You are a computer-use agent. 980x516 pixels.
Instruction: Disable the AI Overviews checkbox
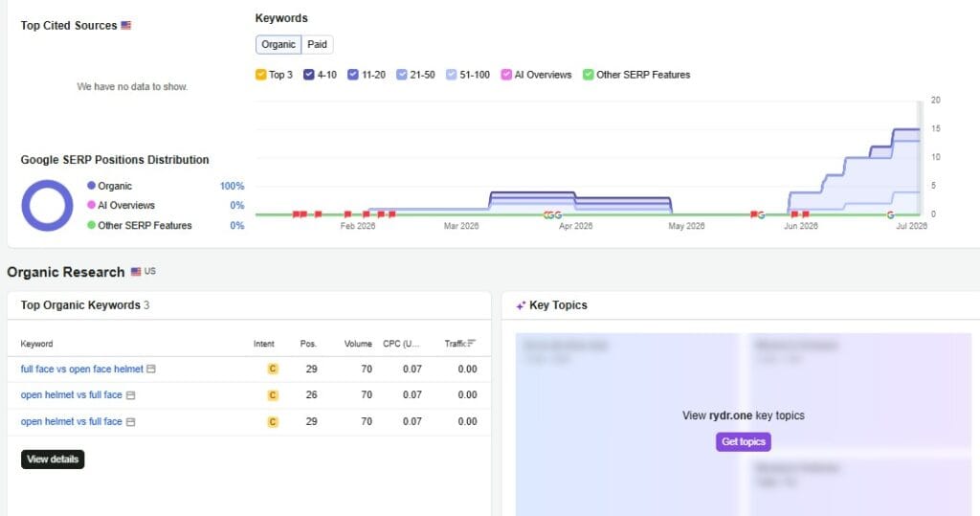506,75
